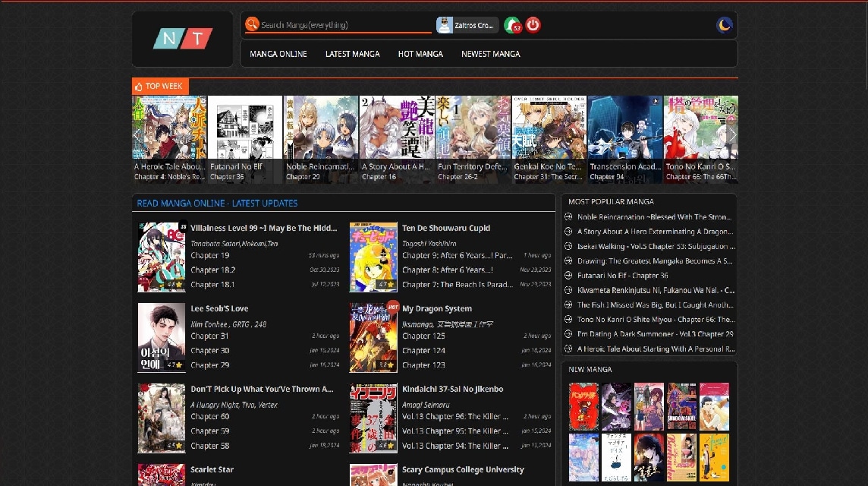
Task: Open Scary Campus College University title
Action: (x=463, y=469)
